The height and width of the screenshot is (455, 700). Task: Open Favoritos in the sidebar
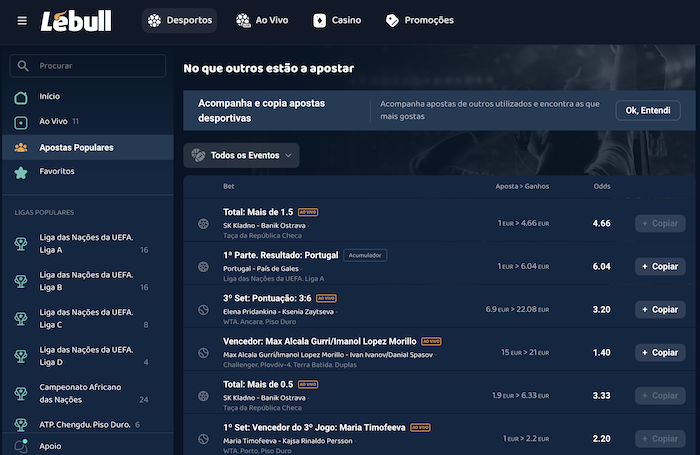coord(88,171)
